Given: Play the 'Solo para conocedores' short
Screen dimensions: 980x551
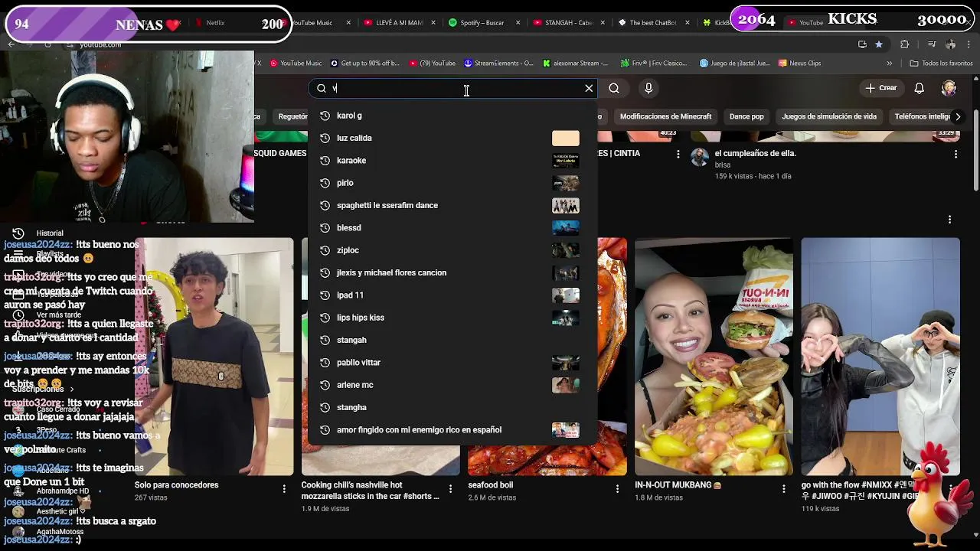Looking at the screenshot, I should 214,357.
